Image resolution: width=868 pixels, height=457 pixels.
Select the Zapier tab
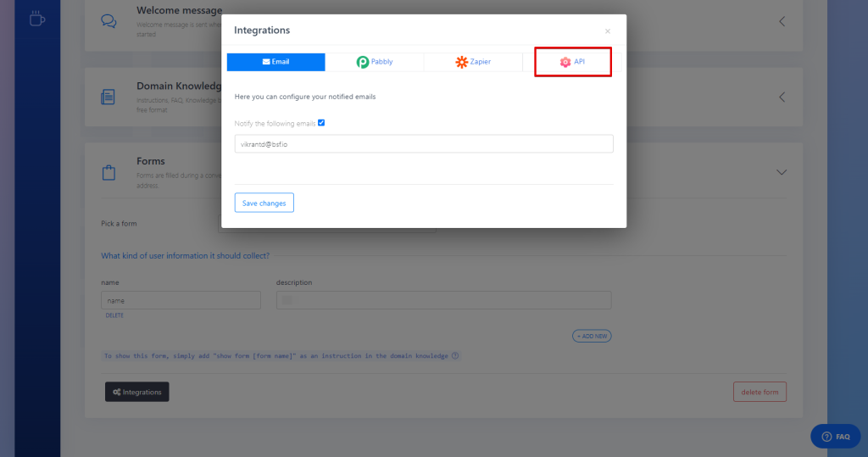pos(473,62)
